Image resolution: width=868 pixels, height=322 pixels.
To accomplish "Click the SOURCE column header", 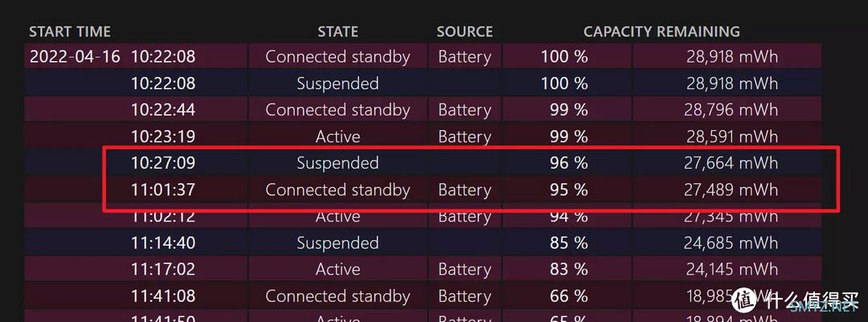I will [465, 31].
